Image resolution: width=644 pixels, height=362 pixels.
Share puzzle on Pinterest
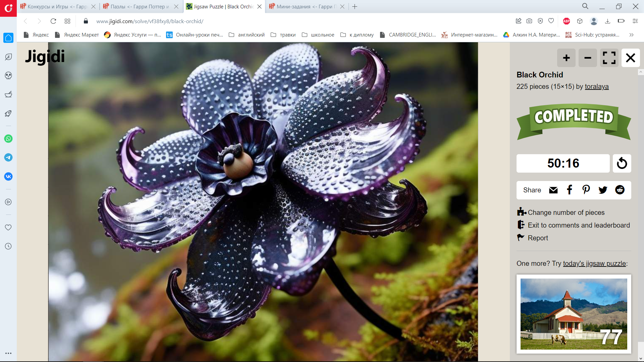586,190
